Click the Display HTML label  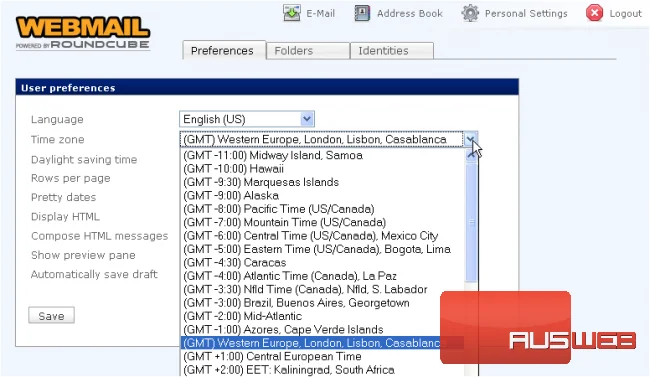(x=65, y=216)
